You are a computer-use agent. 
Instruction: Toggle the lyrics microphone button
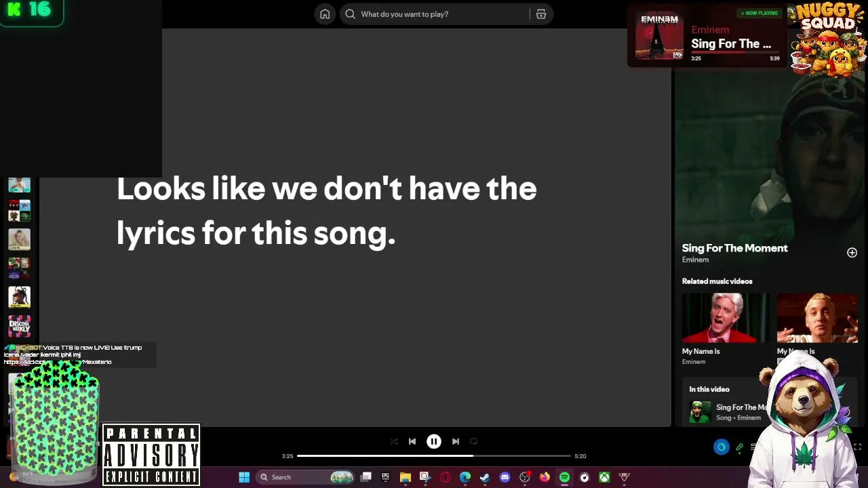[x=739, y=447]
